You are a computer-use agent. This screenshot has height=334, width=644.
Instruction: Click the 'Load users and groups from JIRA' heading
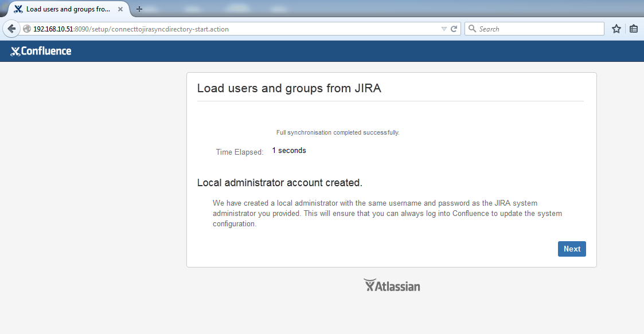289,88
